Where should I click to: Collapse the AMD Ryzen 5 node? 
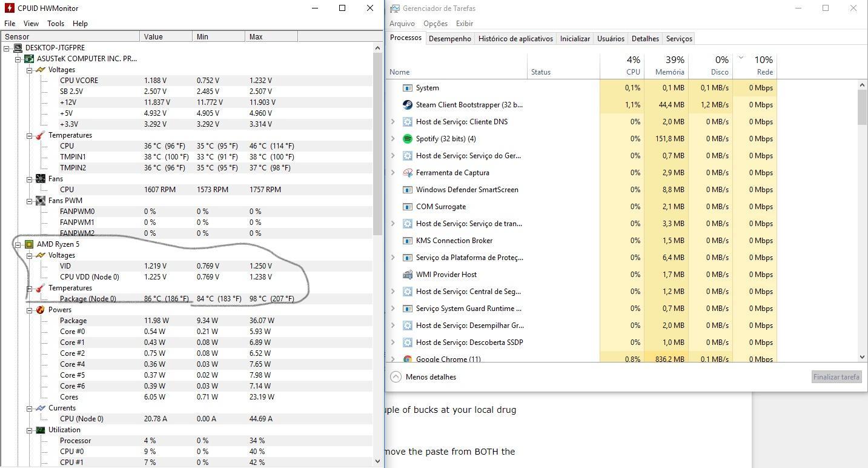click(x=18, y=244)
